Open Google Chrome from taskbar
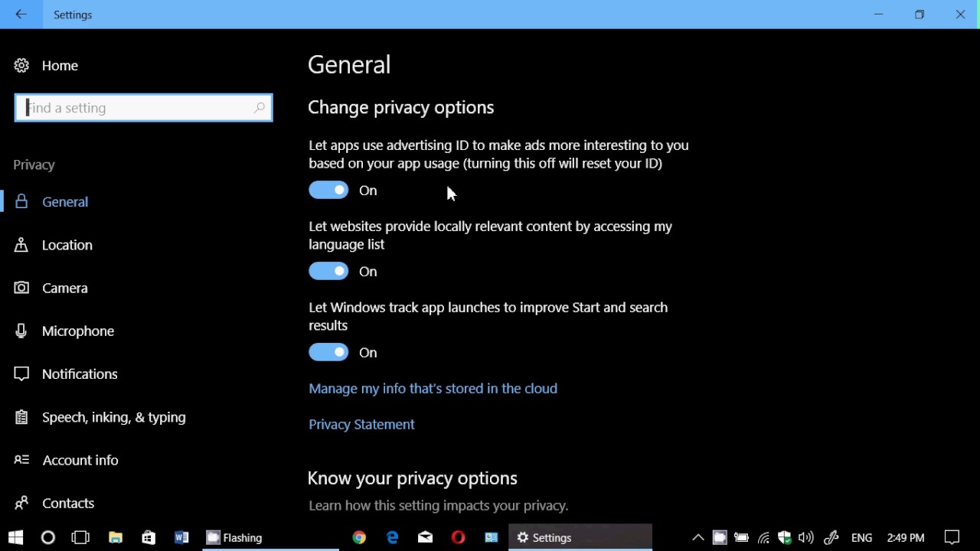 [359, 538]
